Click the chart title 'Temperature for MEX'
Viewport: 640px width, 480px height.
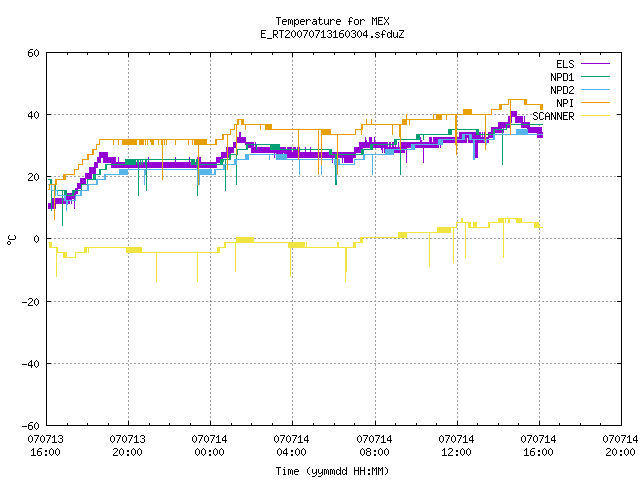point(332,21)
